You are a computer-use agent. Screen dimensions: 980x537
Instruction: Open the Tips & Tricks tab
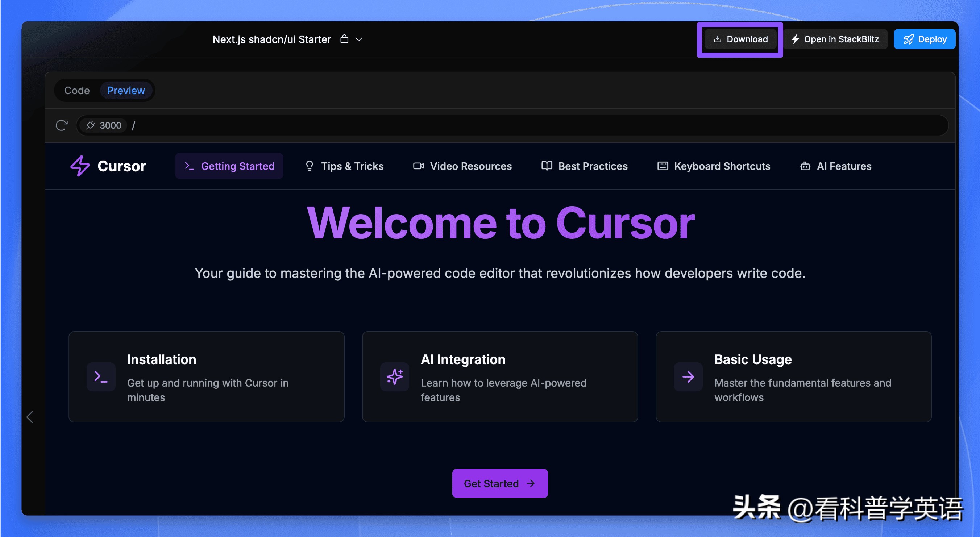(344, 166)
